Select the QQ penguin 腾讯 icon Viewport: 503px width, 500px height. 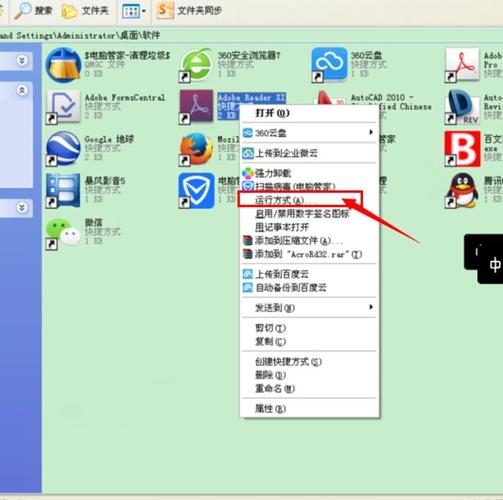[462, 191]
